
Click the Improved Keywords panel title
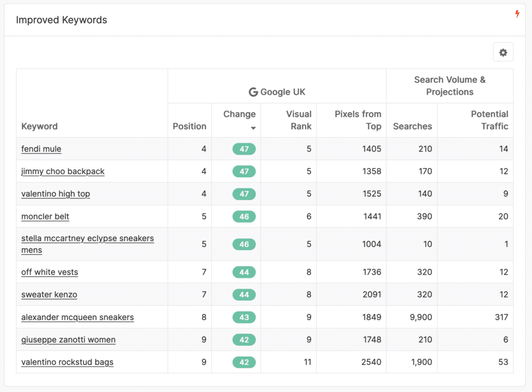tap(61, 20)
